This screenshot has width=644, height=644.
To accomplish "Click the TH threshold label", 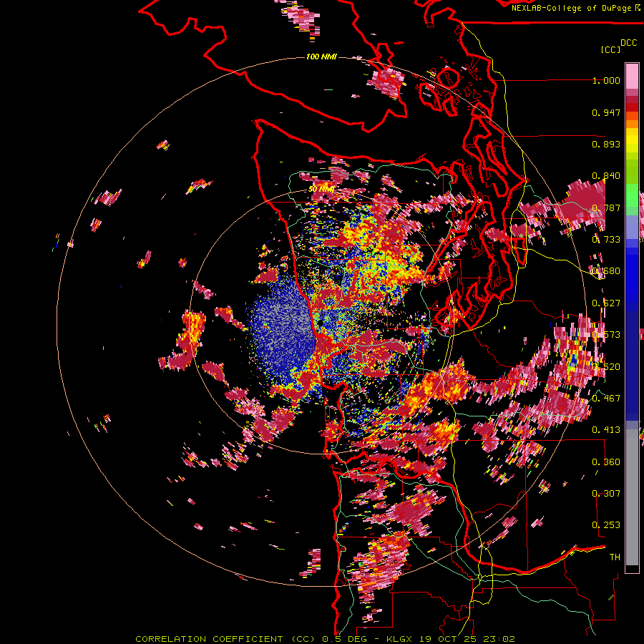I will click(615, 557).
